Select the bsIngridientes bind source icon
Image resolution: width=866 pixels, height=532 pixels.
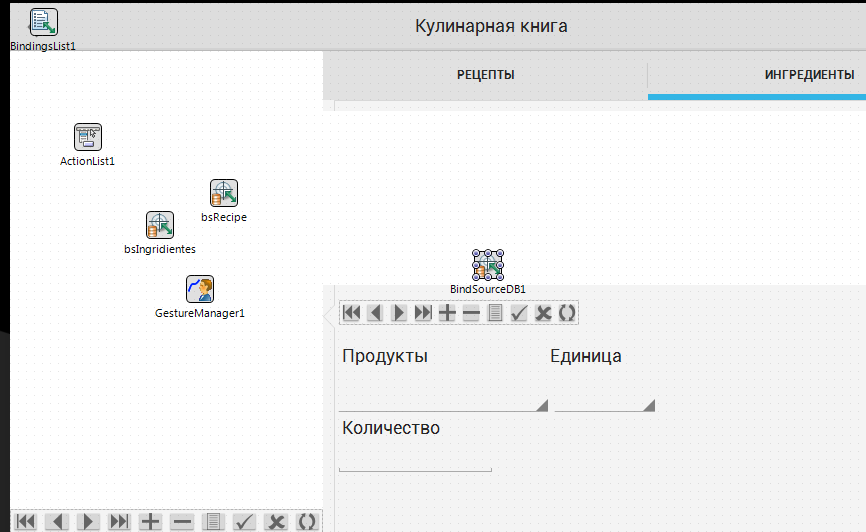(x=160, y=225)
